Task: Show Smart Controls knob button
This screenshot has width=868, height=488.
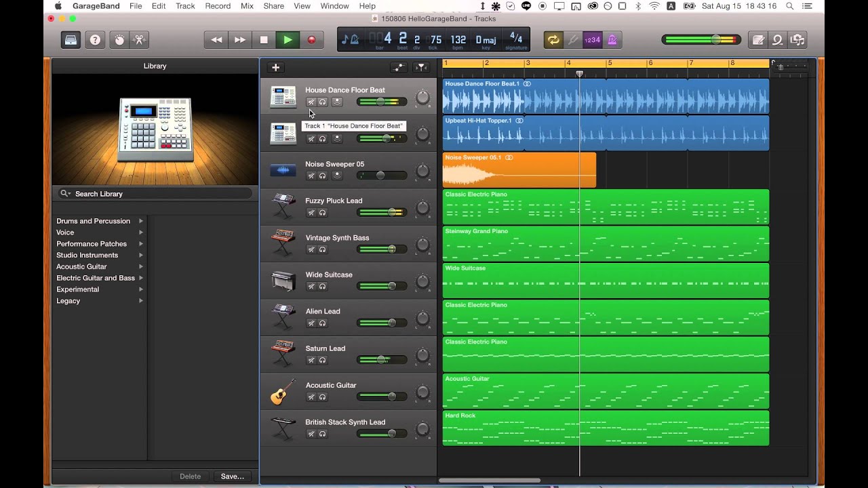Action: pyautogui.click(x=119, y=39)
